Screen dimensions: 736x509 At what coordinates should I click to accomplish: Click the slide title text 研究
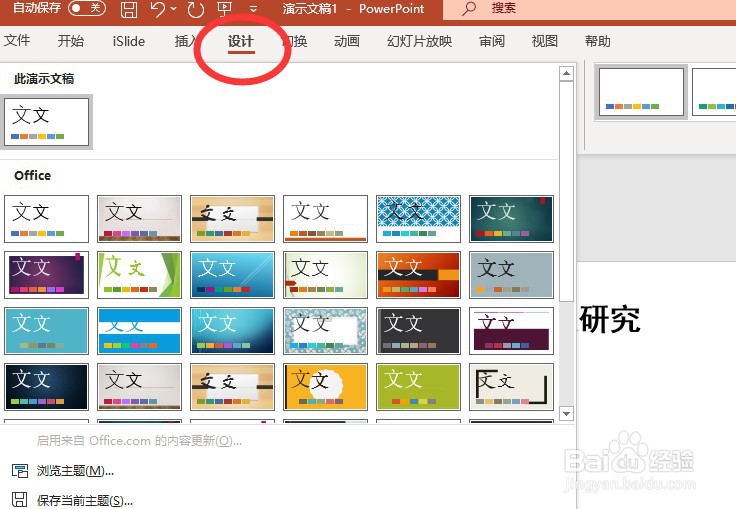click(610, 319)
